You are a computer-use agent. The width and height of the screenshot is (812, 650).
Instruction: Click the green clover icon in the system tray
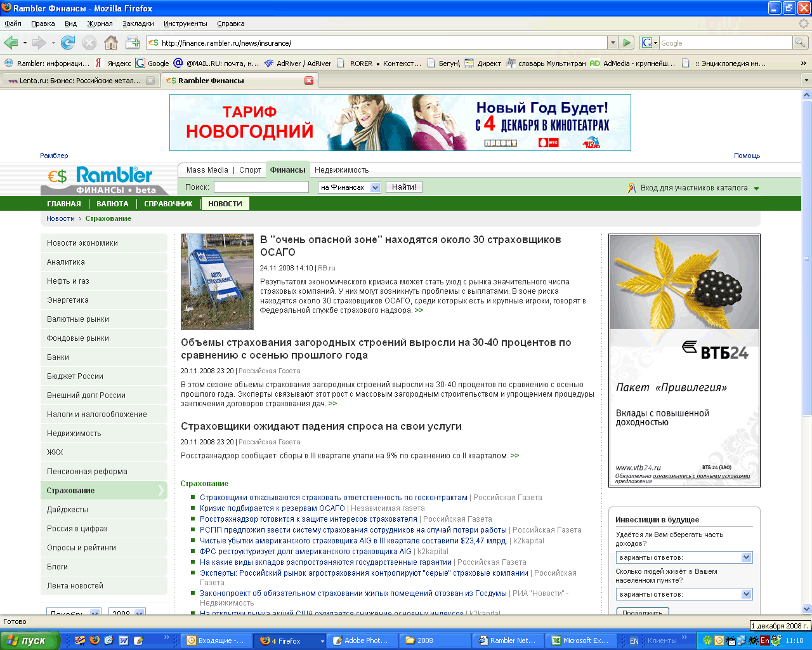[x=708, y=640]
